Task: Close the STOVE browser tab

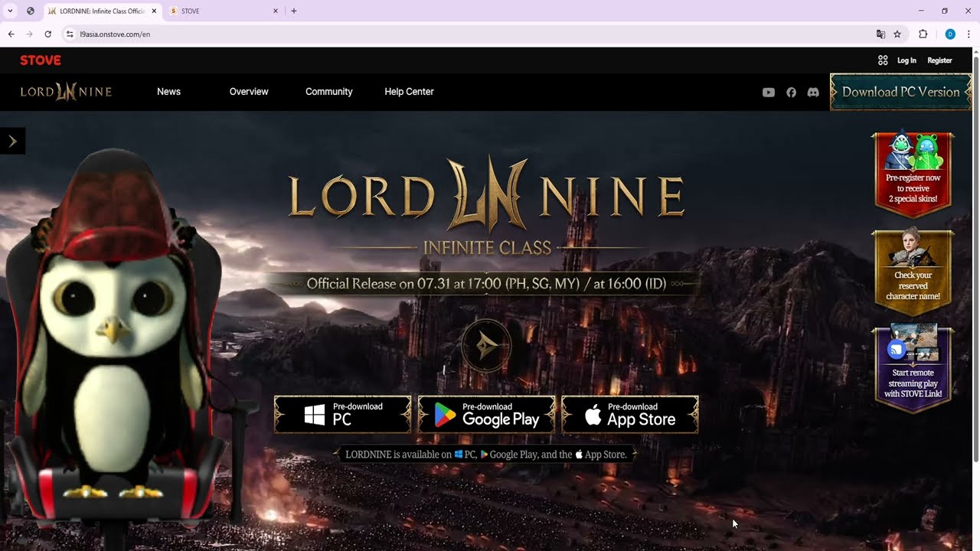Action: pos(276,11)
